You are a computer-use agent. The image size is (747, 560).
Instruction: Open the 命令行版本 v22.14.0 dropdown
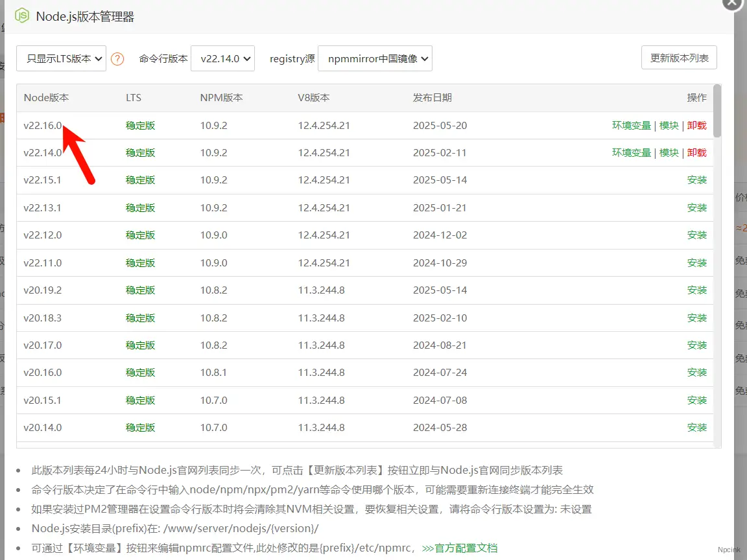[222, 58]
